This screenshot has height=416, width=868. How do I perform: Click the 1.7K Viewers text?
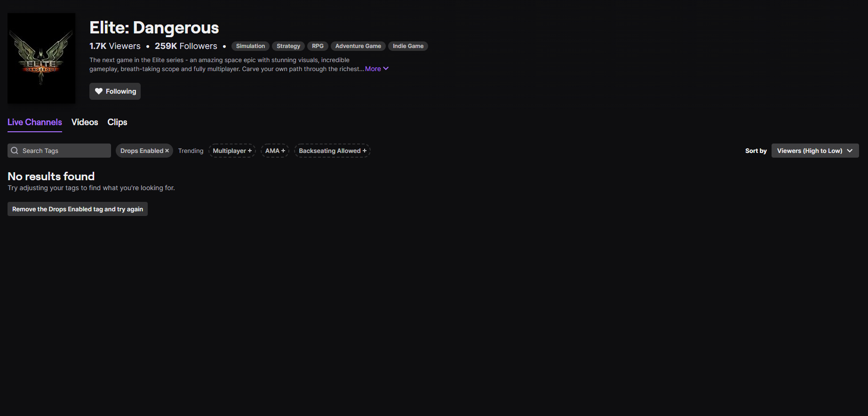pyautogui.click(x=115, y=46)
